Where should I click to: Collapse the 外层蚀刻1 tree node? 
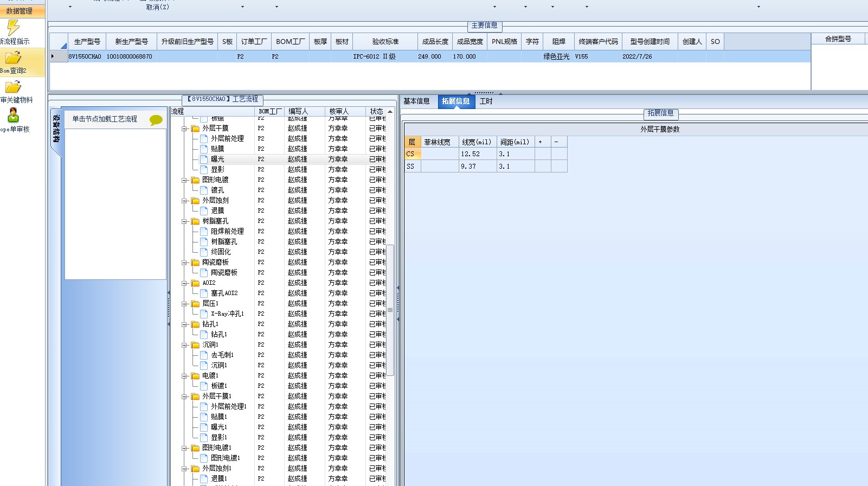point(184,469)
